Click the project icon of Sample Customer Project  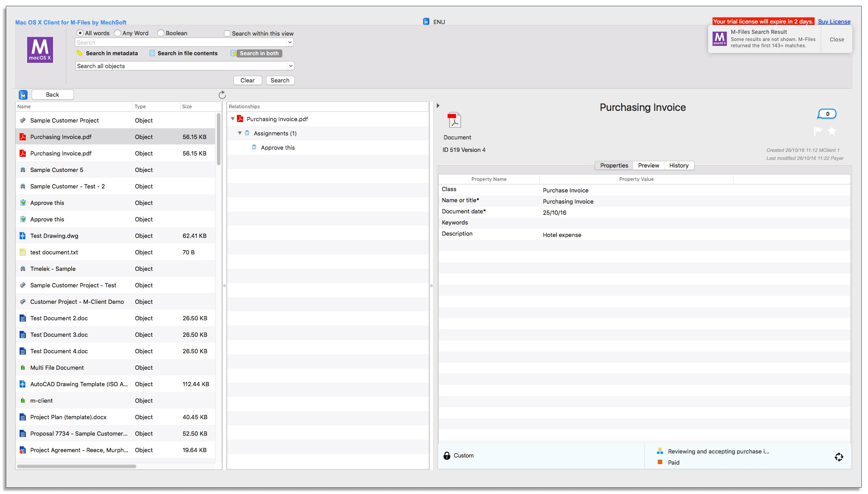23,121
